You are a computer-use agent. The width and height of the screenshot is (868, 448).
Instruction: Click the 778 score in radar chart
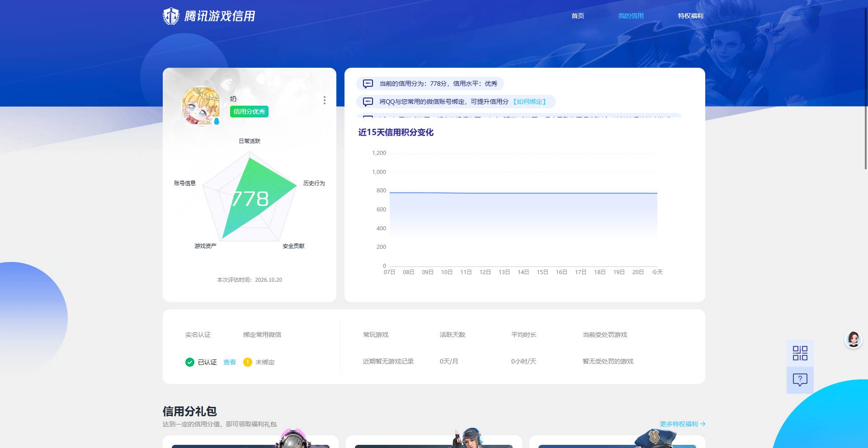click(250, 199)
